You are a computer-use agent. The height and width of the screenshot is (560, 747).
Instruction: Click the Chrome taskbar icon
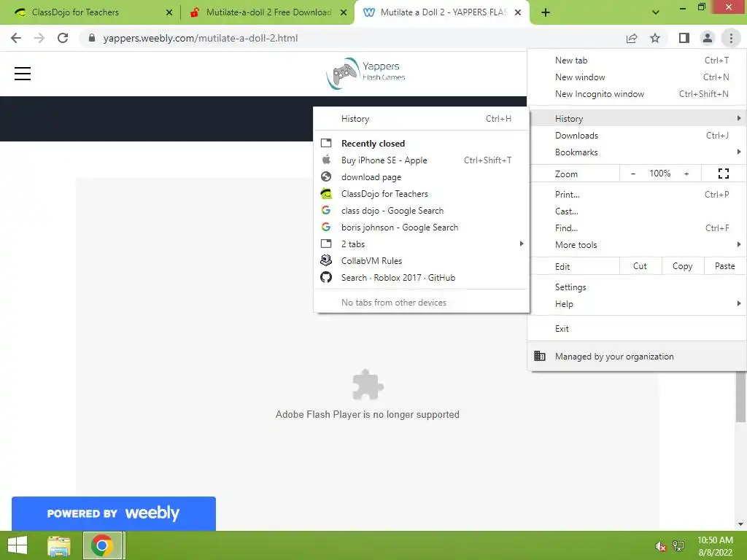coord(102,545)
